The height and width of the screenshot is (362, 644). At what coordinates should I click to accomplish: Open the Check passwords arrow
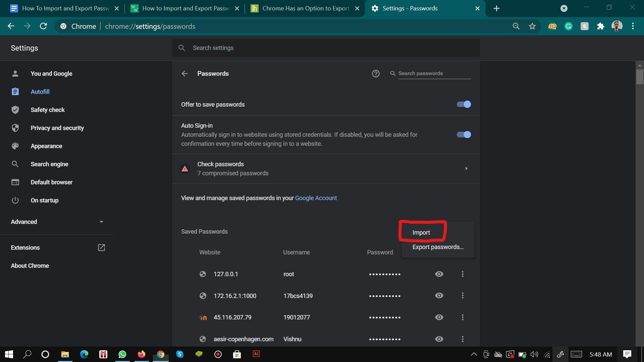(x=466, y=168)
